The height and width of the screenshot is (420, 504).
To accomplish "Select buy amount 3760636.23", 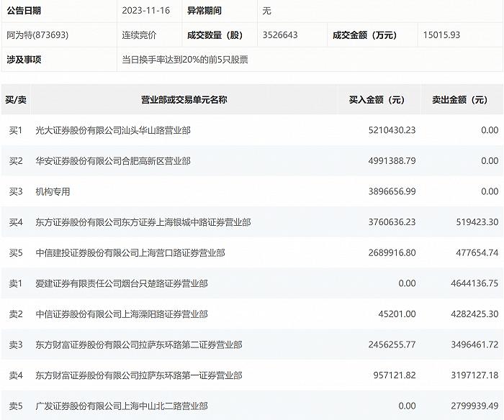I will (392, 222).
